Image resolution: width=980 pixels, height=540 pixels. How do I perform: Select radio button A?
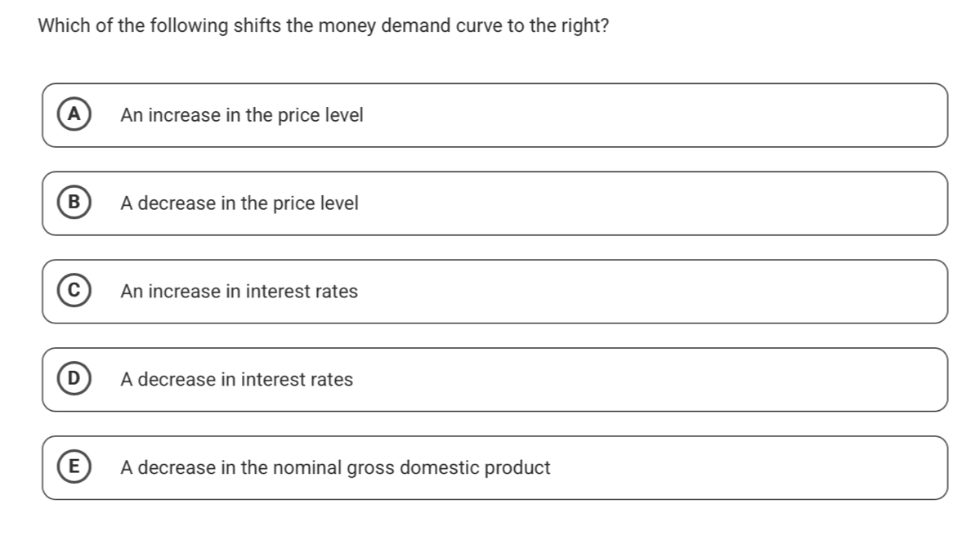tap(74, 115)
